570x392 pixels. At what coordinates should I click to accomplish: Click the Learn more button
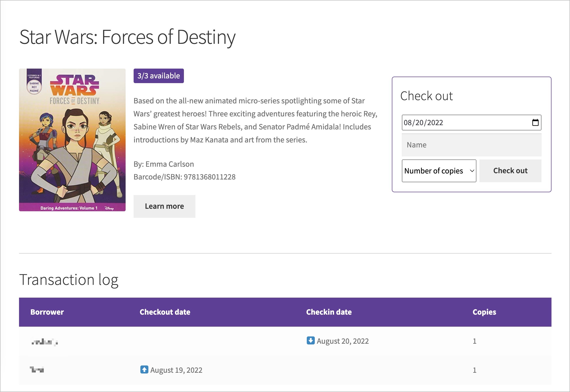click(x=164, y=206)
